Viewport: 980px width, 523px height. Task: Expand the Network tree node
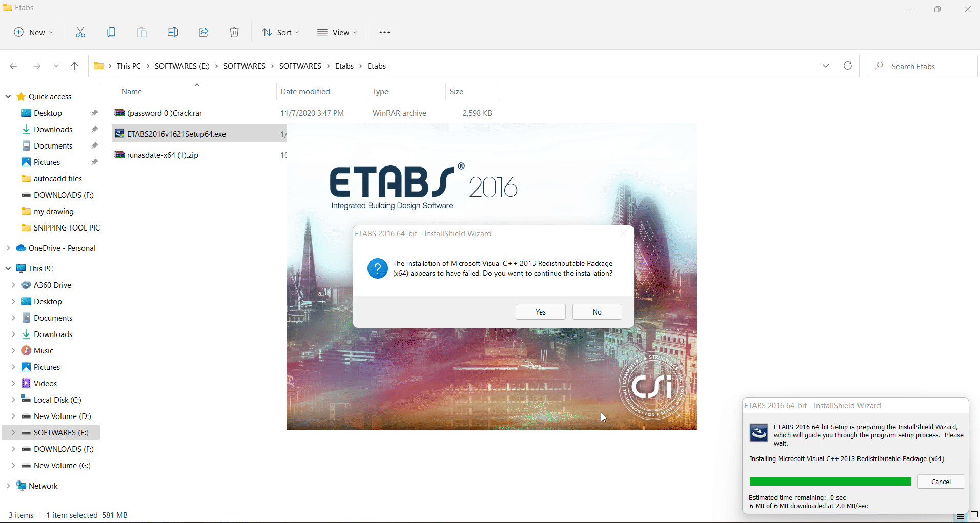coord(8,486)
